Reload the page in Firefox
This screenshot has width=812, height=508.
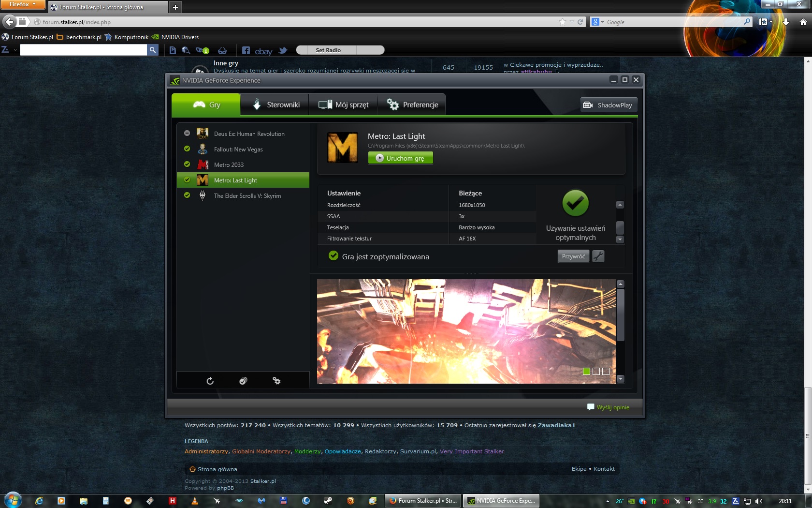pyautogui.click(x=580, y=22)
